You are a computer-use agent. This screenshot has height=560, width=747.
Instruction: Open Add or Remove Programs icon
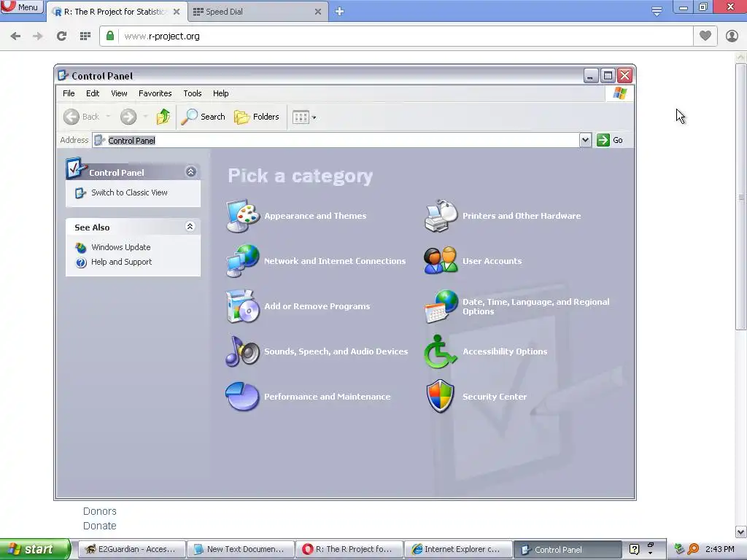pyautogui.click(x=242, y=306)
